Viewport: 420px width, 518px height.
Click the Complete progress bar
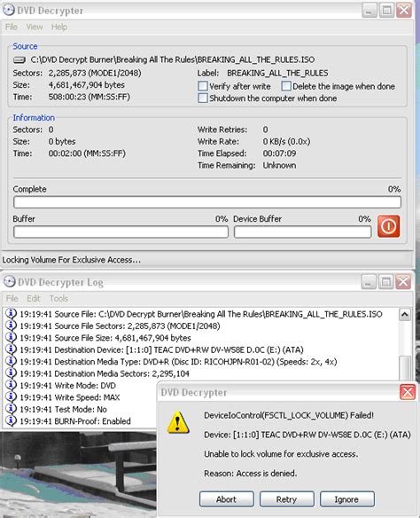click(207, 202)
